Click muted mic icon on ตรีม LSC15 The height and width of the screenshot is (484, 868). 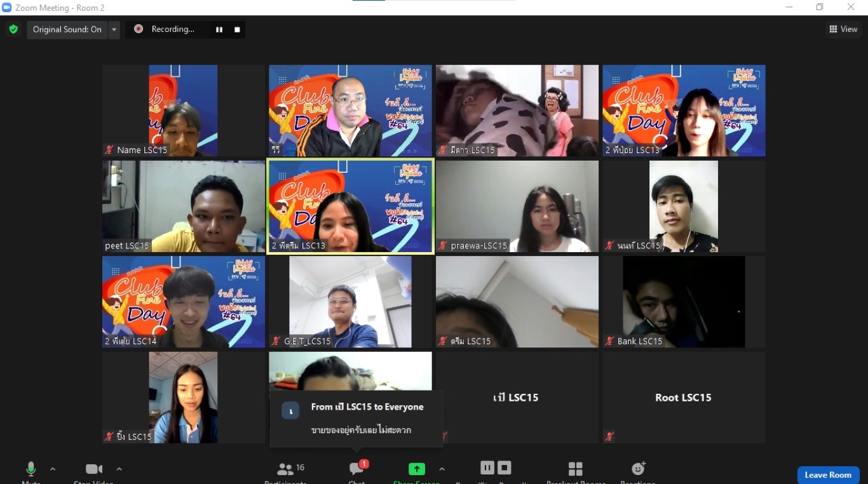point(443,341)
